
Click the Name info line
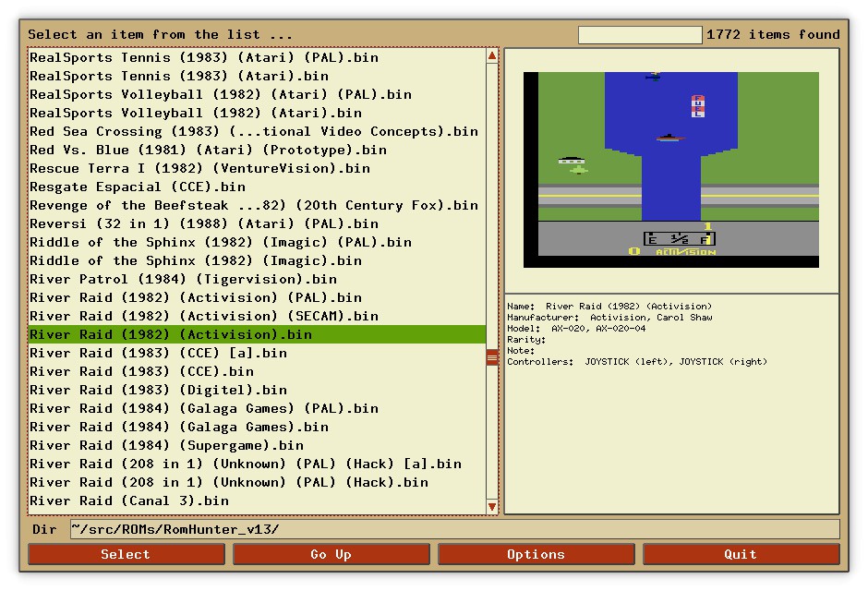pyautogui.click(x=609, y=307)
